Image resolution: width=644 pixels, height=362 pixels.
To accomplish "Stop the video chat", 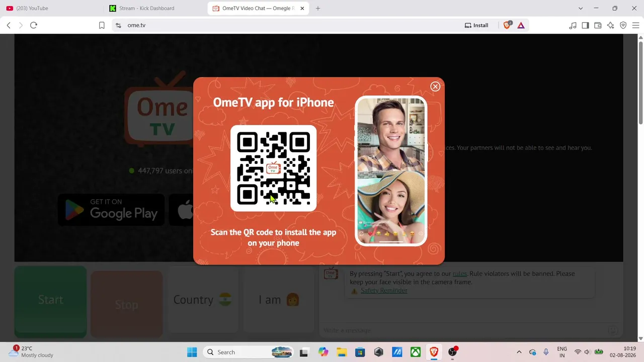I will pos(126,304).
